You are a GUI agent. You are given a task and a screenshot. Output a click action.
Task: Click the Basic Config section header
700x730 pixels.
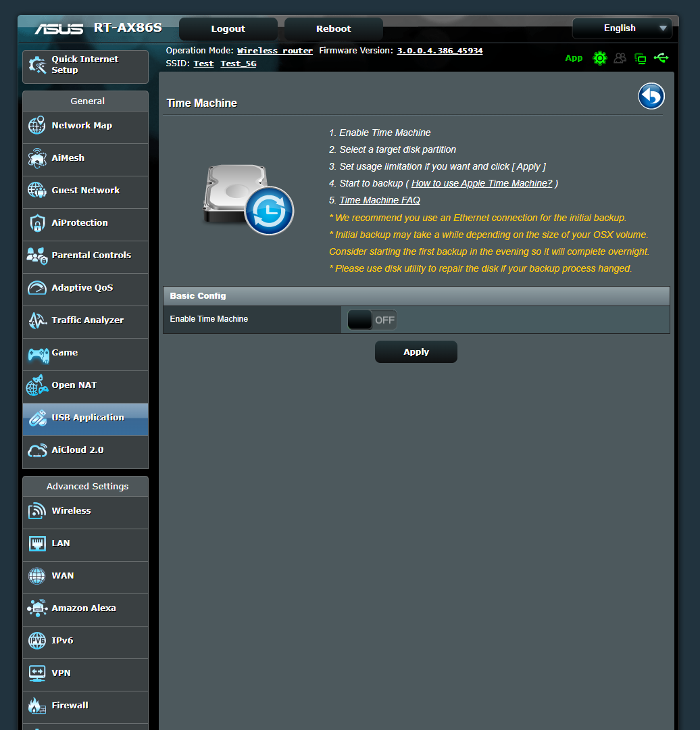[416, 296]
